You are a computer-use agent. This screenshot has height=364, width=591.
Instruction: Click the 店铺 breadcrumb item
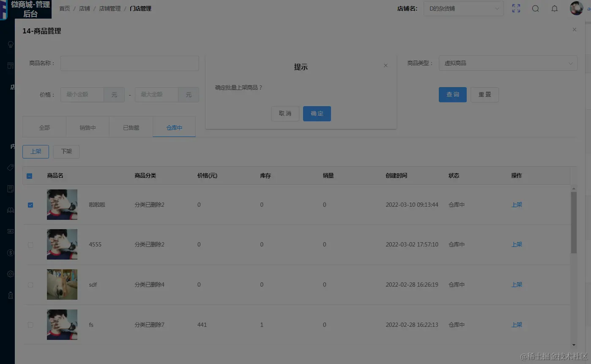[x=85, y=8]
